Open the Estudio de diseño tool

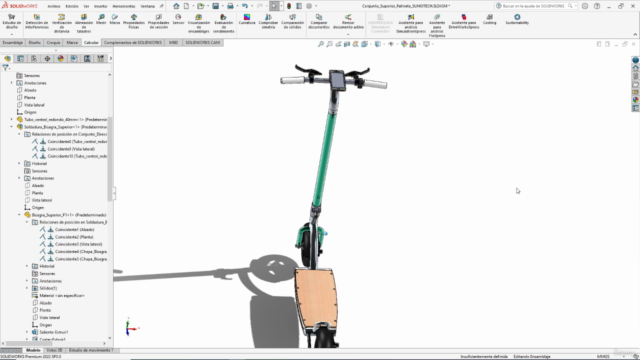coord(11,22)
